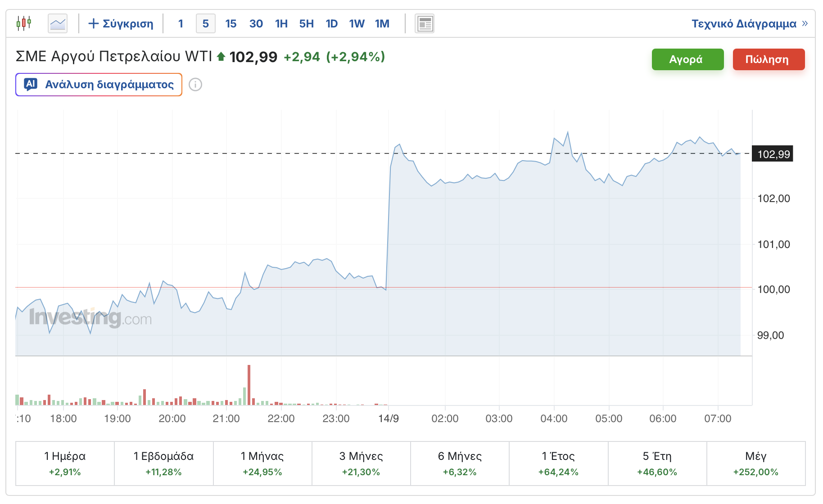Click the 102,99 current price marker
This screenshot has width=823, height=504.
coord(773,154)
